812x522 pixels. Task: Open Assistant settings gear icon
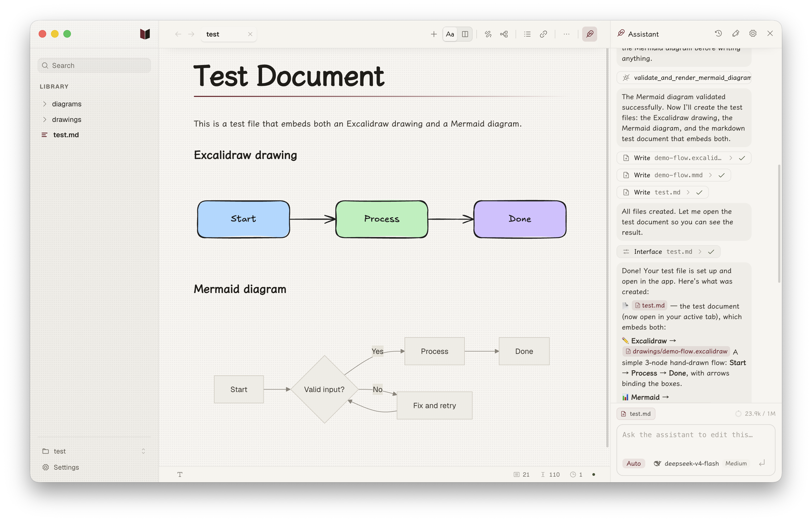[753, 34]
